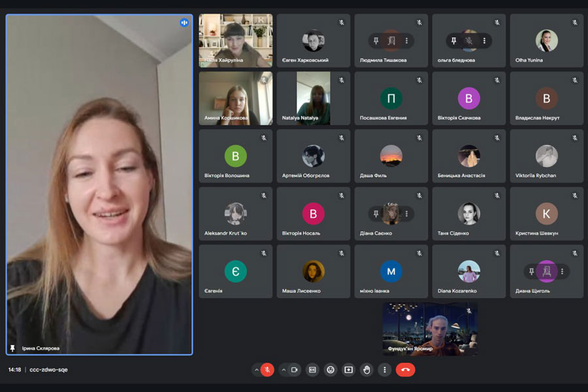Open more options in the call bar

(385, 370)
